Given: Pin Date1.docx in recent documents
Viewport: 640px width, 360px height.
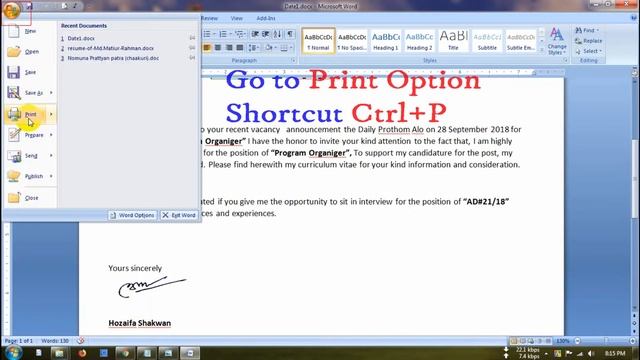Looking at the screenshot, I should [x=192, y=38].
